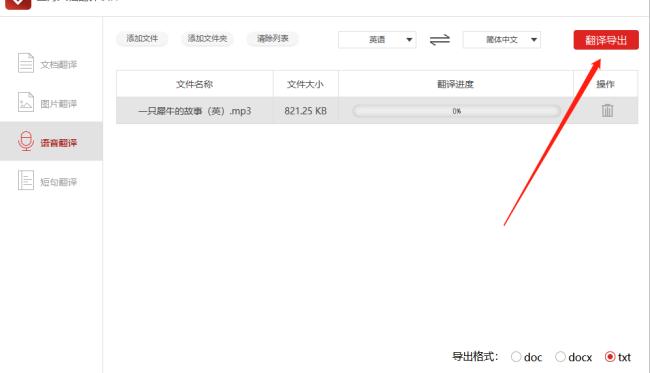Click the 翻译进度 column header
Screen dimensions: 650x373
[x=456, y=84]
